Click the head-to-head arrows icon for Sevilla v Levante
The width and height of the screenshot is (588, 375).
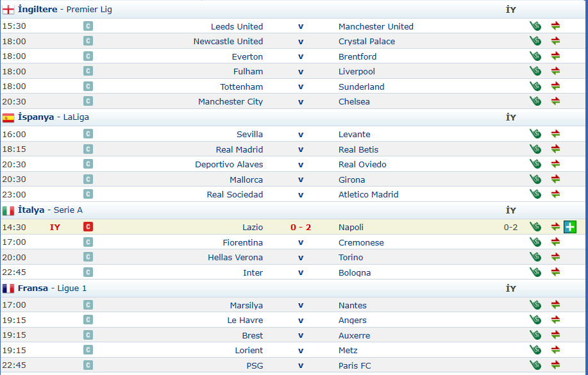point(555,134)
